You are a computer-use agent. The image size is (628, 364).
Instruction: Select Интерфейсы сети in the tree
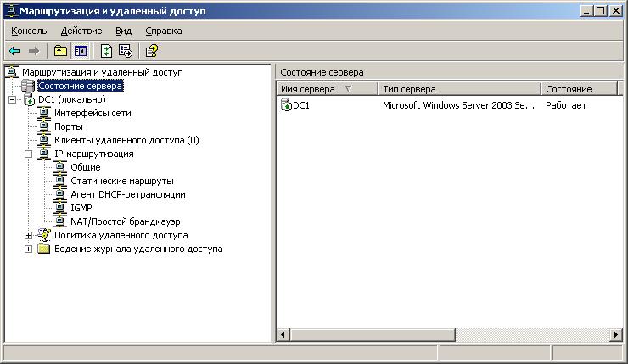93,113
